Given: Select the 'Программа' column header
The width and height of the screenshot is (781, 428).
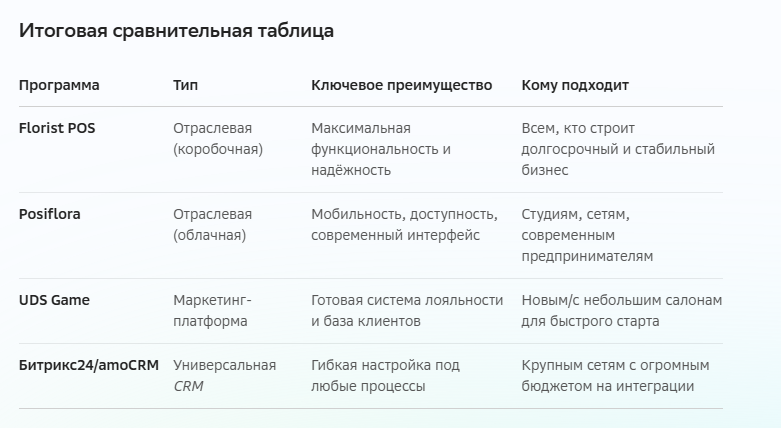Looking at the screenshot, I should click(x=59, y=86).
